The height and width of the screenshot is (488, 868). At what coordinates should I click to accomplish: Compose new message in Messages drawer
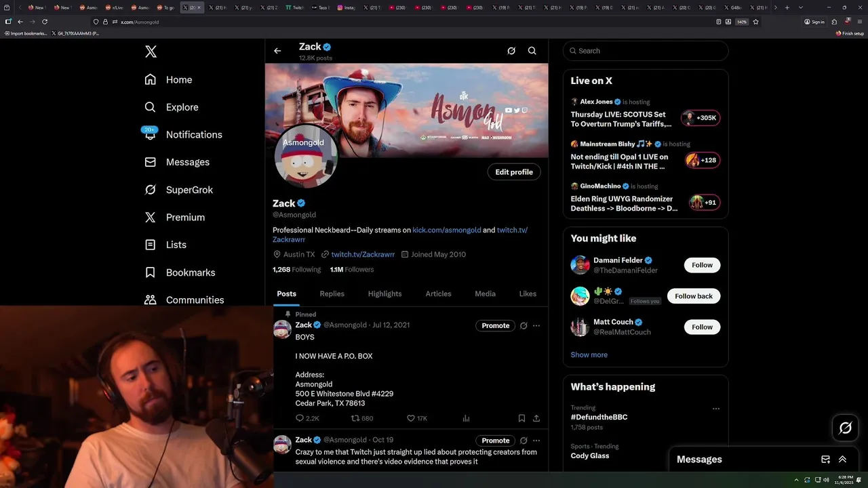(825, 460)
